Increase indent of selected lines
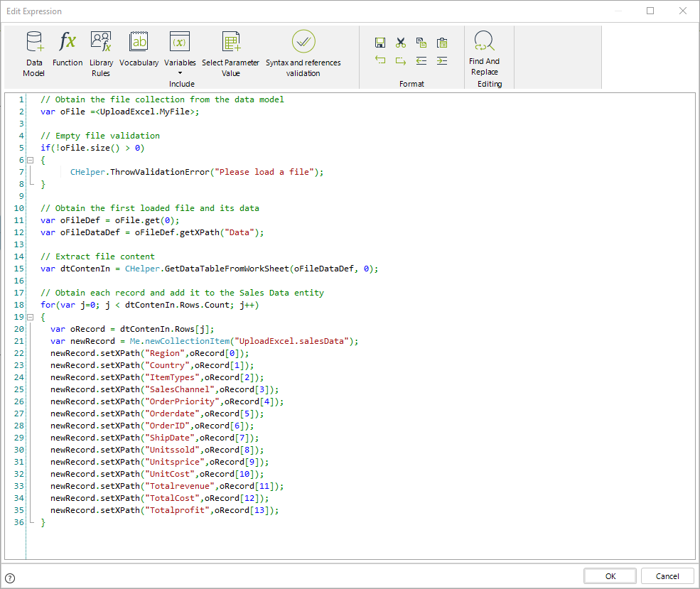 (442, 60)
